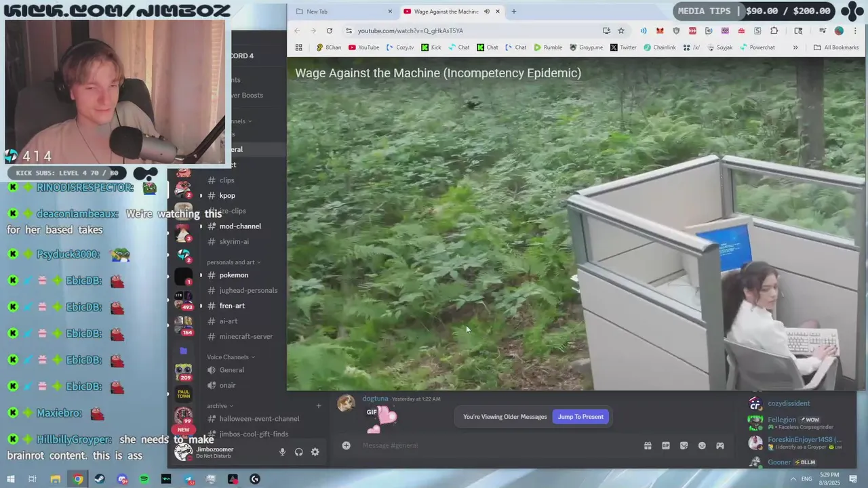The height and width of the screenshot is (488, 868).
Task: Open Spotify from the taskbar
Action: 144,479
